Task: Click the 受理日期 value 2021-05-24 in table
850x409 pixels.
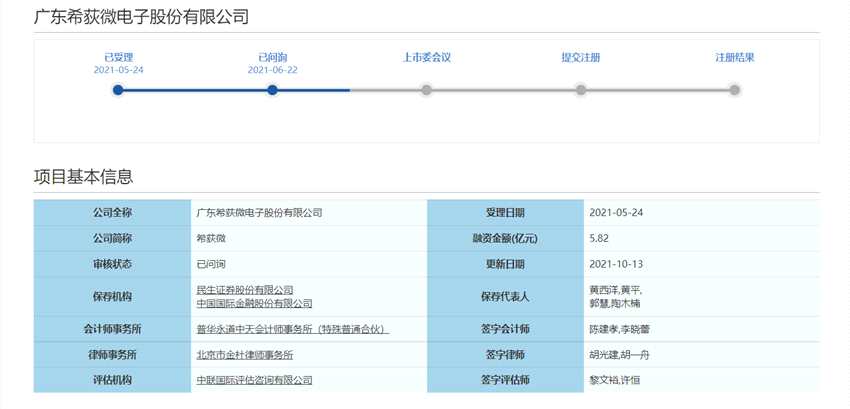Action: (x=616, y=213)
